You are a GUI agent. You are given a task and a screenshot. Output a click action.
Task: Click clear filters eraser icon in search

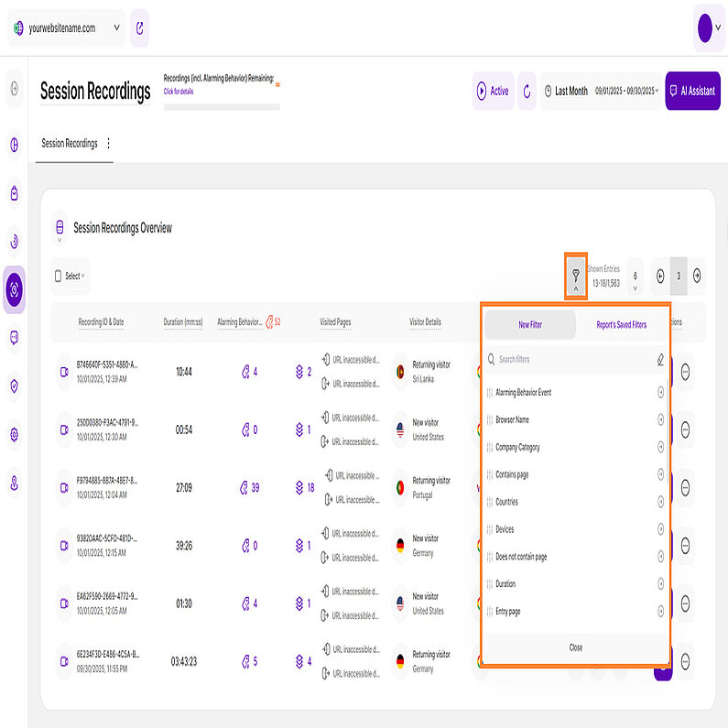(x=660, y=360)
